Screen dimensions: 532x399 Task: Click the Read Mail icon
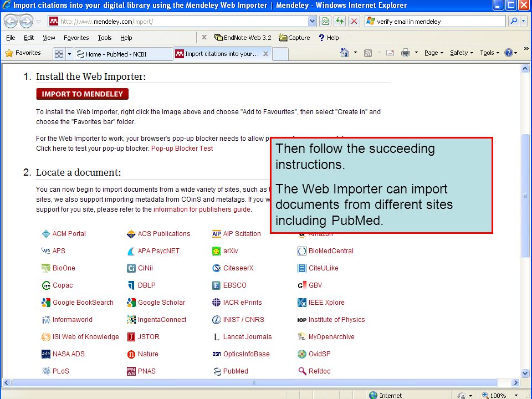click(390, 53)
